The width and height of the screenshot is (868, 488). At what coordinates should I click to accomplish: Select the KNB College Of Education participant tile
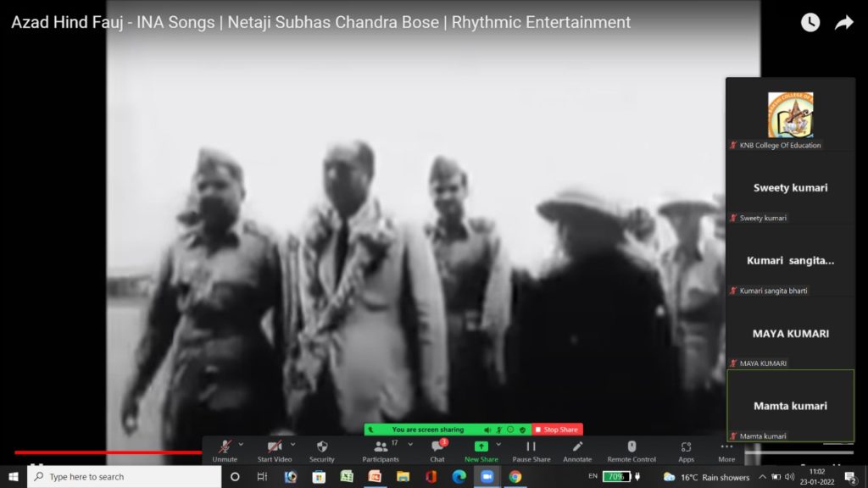click(790, 115)
